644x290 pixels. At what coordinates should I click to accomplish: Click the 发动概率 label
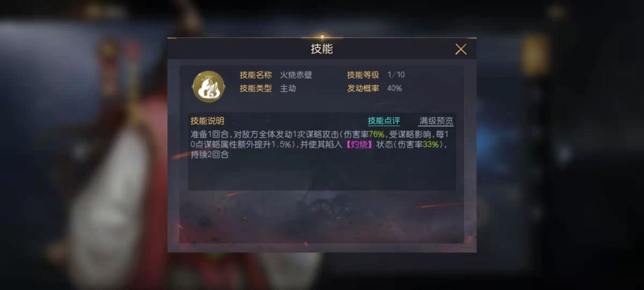(363, 88)
